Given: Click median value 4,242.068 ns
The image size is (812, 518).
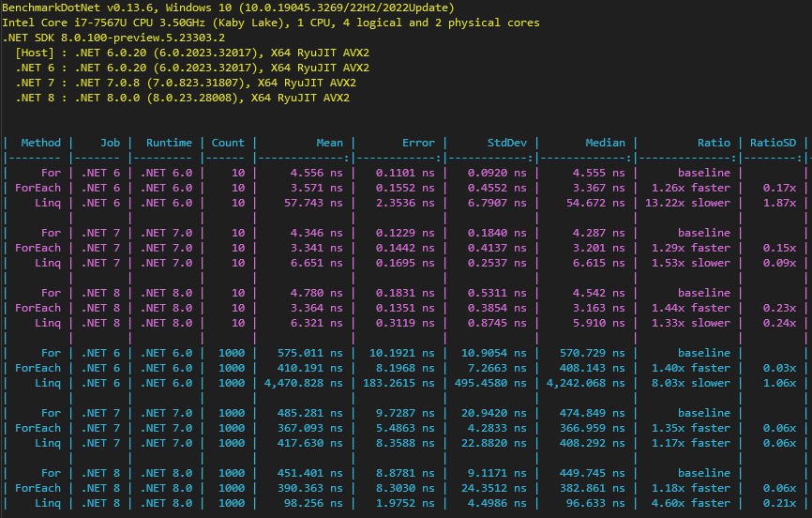Looking at the screenshot, I should (586, 383).
